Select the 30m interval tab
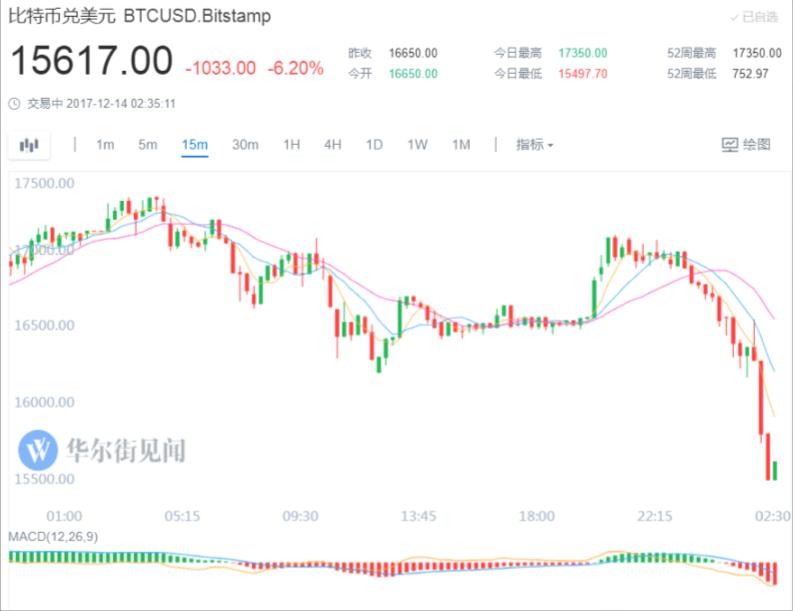This screenshot has width=793, height=611. coord(245,145)
